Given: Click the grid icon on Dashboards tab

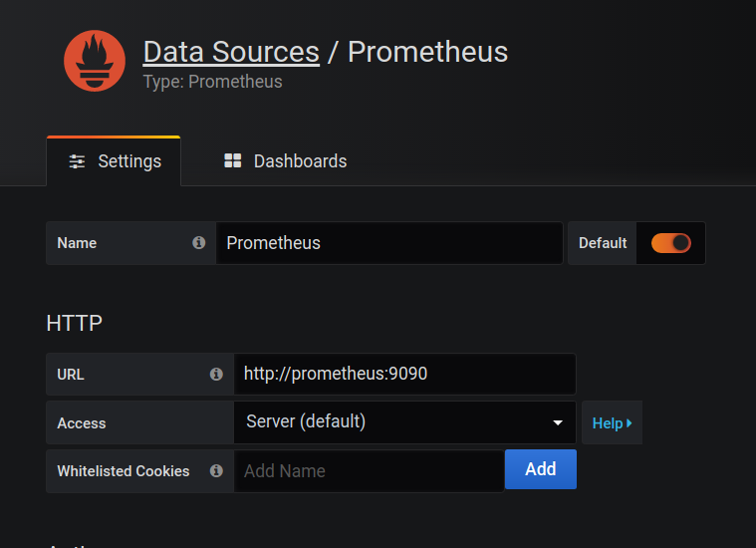Looking at the screenshot, I should pyautogui.click(x=233, y=161).
